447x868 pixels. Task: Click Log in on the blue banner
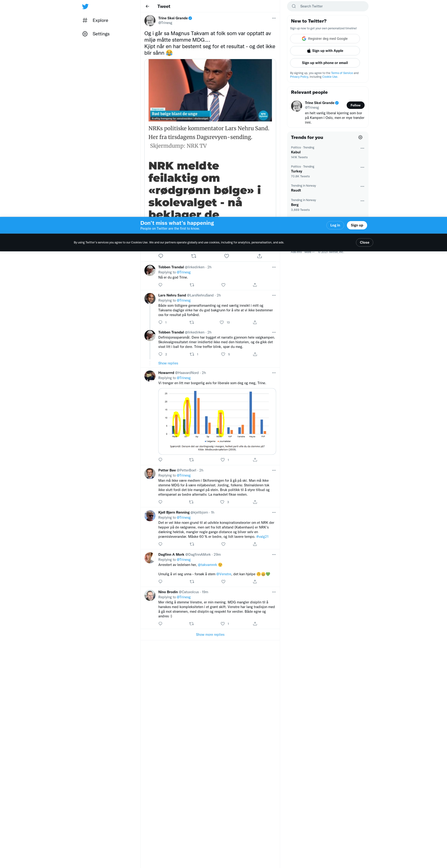click(x=335, y=225)
